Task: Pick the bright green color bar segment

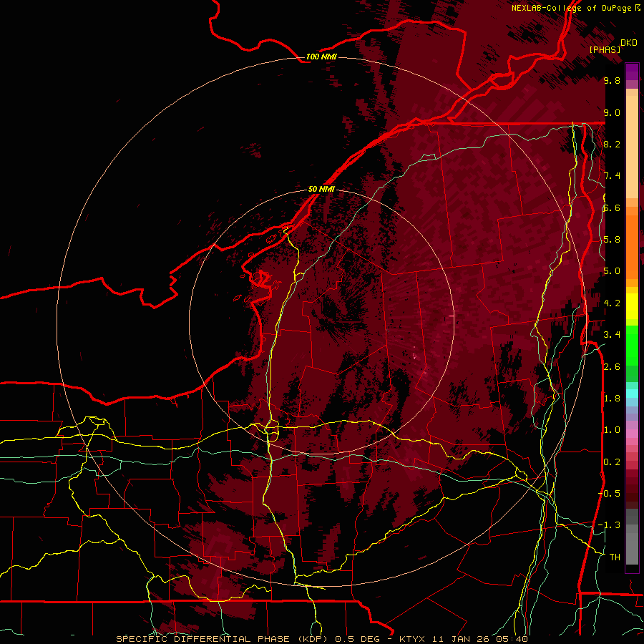Action: [x=632, y=345]
